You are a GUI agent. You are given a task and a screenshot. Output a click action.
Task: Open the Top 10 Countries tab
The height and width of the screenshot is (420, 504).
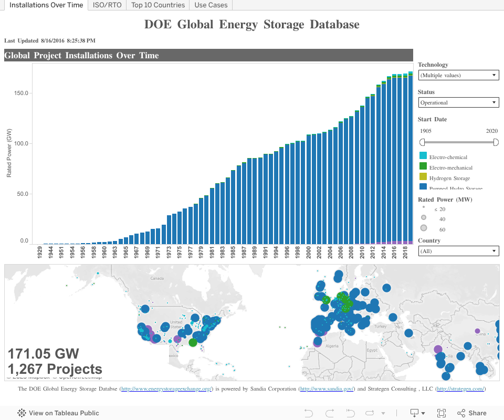tap(158, 5)
